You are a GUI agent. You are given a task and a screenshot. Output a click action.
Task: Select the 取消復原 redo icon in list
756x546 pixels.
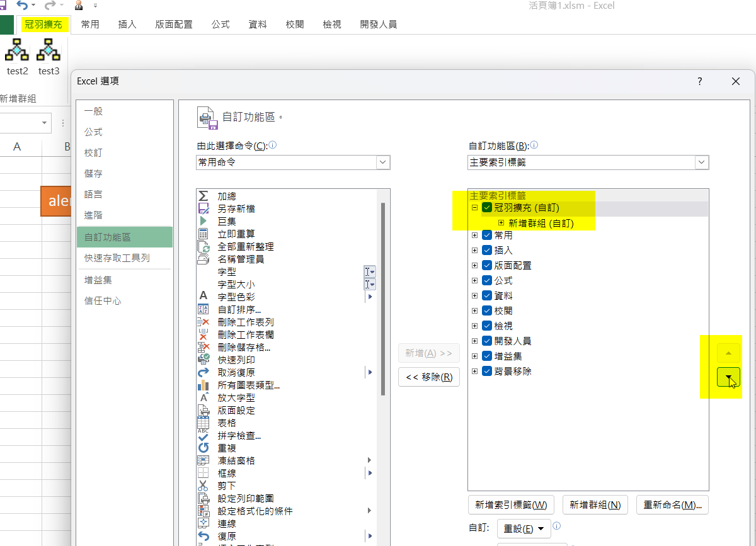click(x=203, y=372)
